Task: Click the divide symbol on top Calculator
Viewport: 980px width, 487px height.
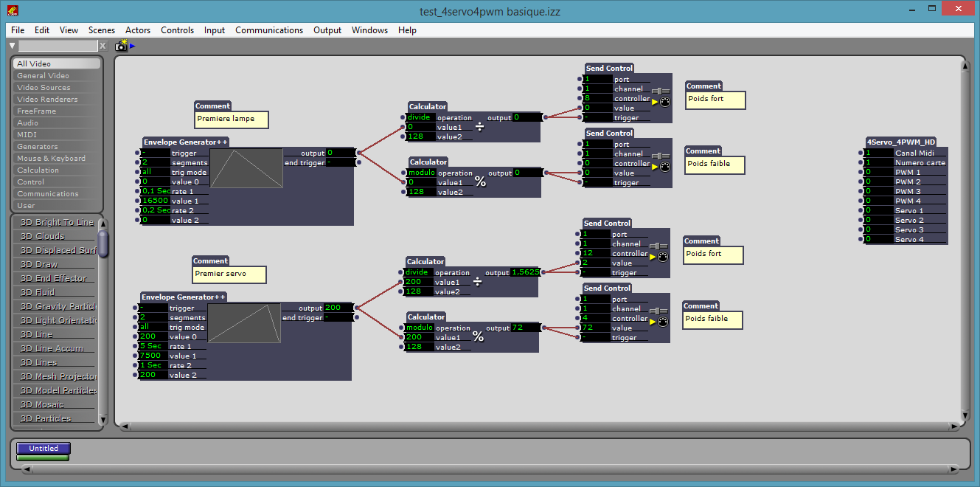Action: click(479, 127)
